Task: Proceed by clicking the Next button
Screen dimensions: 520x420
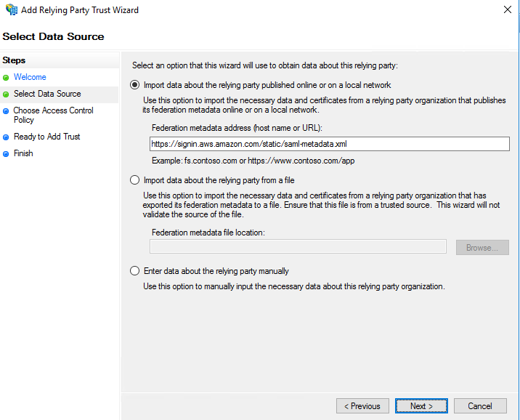Action: [421, 406]
